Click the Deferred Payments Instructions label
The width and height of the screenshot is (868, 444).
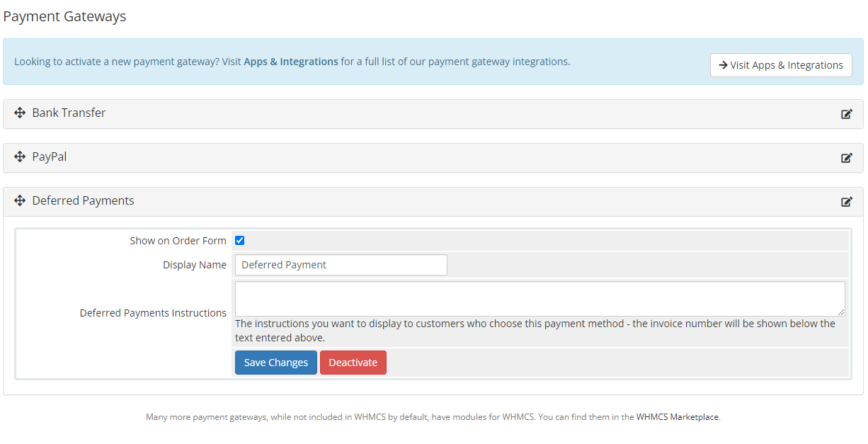coord(153,313)
